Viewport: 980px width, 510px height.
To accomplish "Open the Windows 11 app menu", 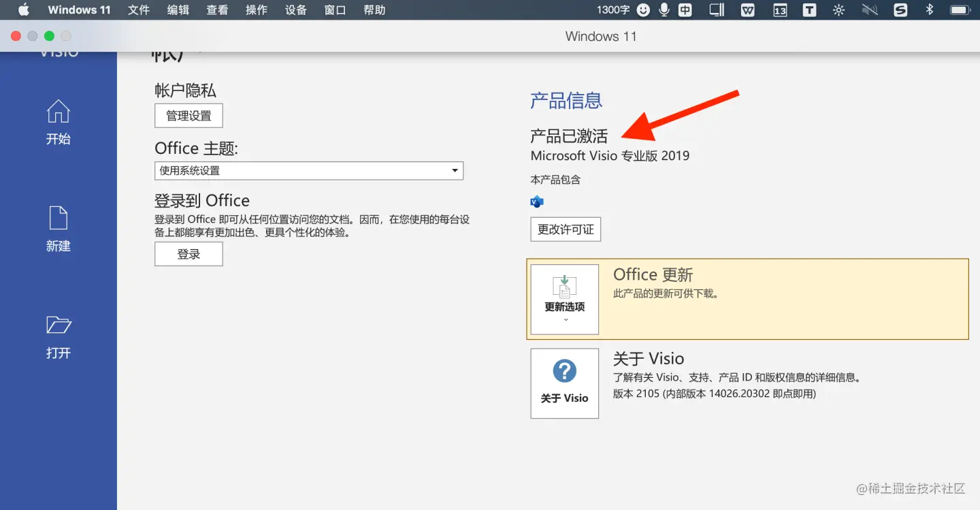I will click(x=79, y=10).
